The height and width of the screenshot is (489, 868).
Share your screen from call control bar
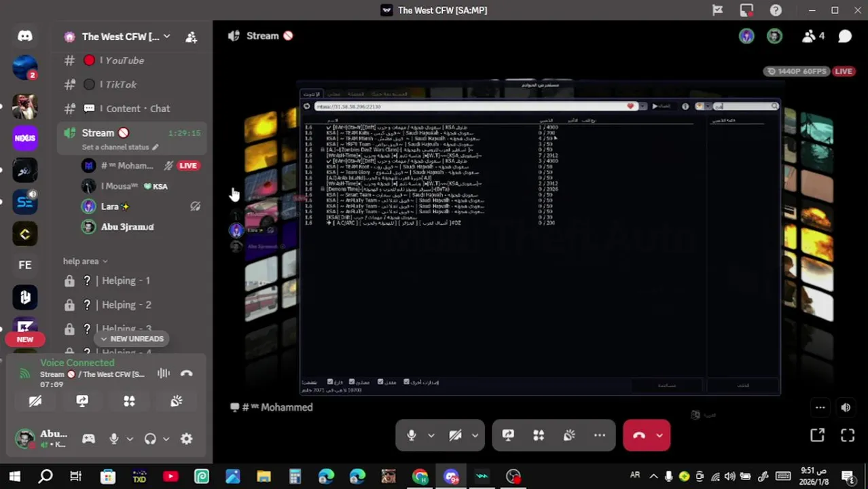click(x=508, y=435)
